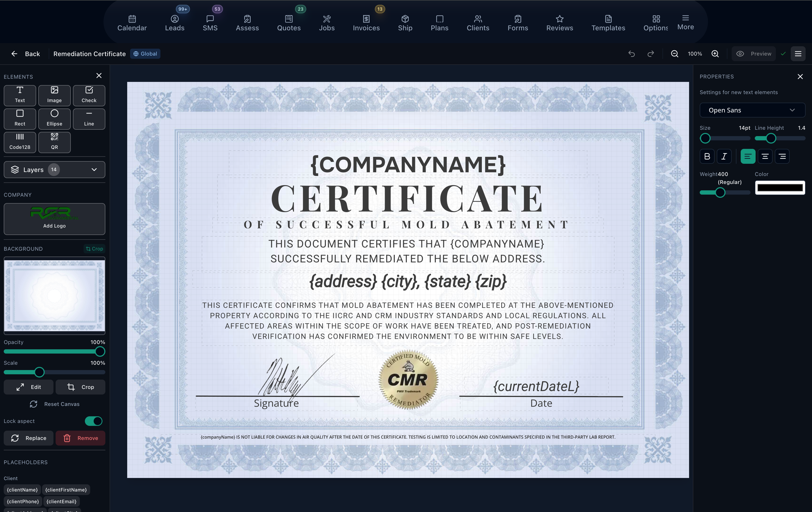
Task: Insert the {clientPhone} placeholder
Action: (23, 501)
